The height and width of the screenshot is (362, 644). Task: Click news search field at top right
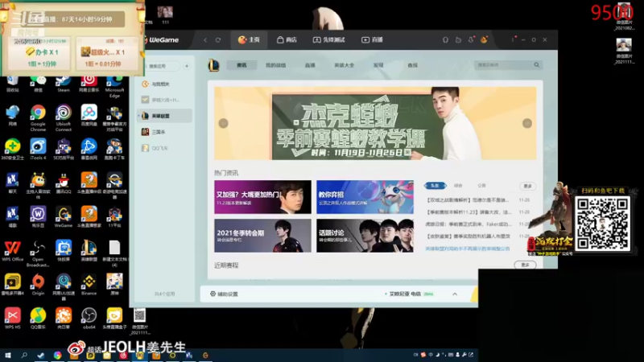(x=509, y=65)
